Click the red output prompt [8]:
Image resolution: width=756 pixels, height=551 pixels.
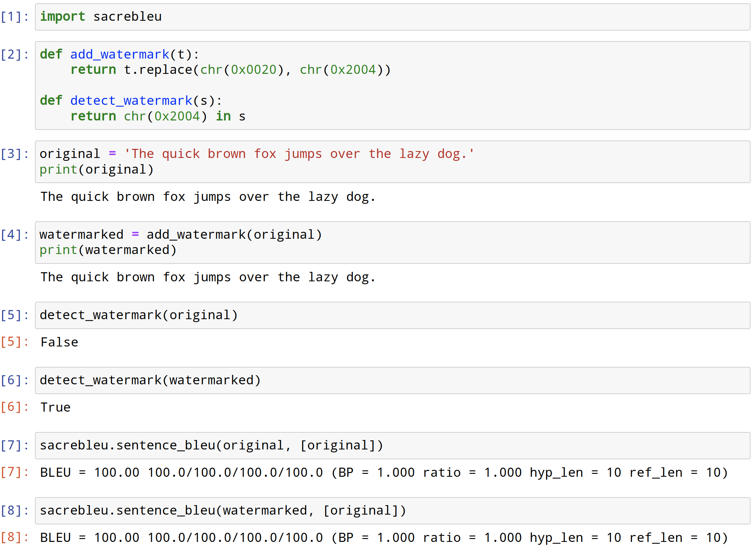(15, 538)
